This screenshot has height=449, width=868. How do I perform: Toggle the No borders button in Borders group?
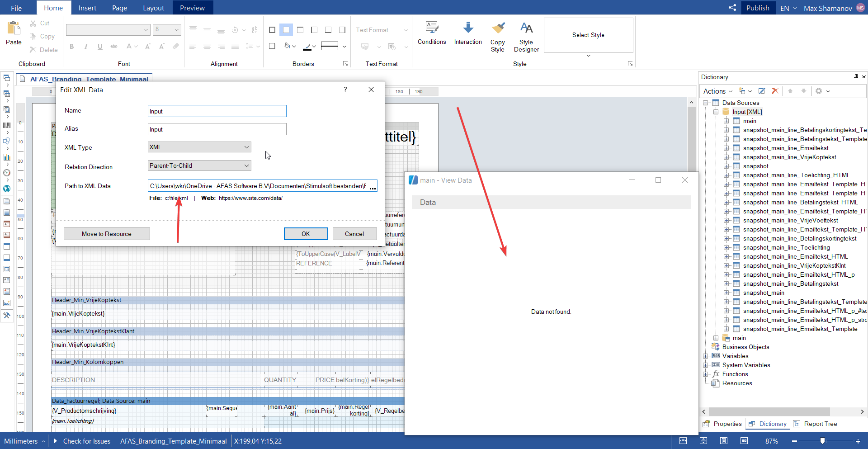(286, 30)
